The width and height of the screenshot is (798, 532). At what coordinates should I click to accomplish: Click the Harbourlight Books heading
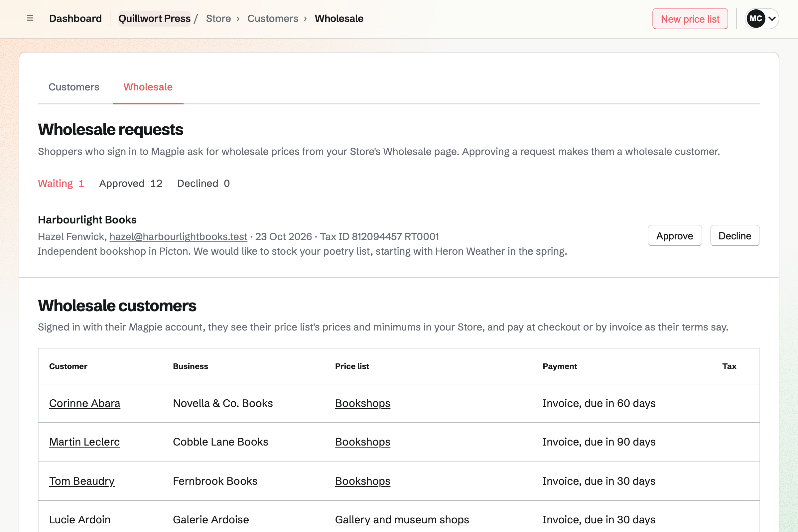(x=87, y=220)
